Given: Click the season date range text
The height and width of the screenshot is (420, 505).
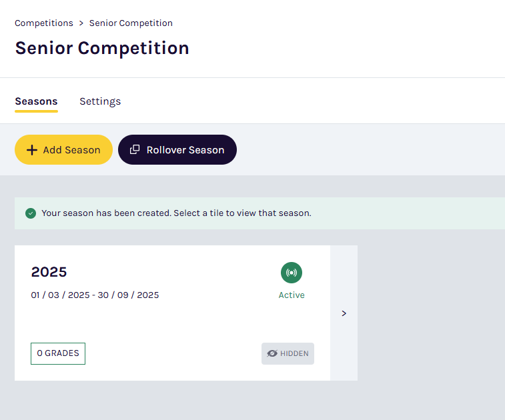Looking at the screenshot, I should coord(95,295).
